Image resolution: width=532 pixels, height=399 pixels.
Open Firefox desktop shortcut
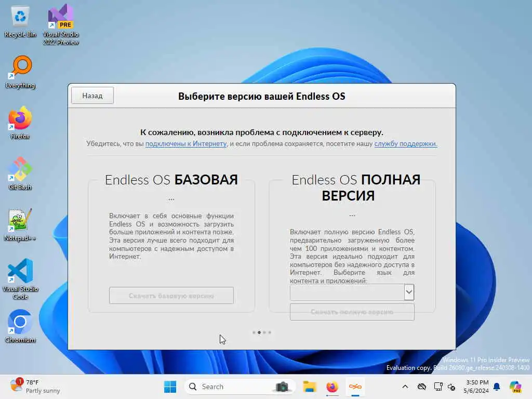[x=20, y=123]
